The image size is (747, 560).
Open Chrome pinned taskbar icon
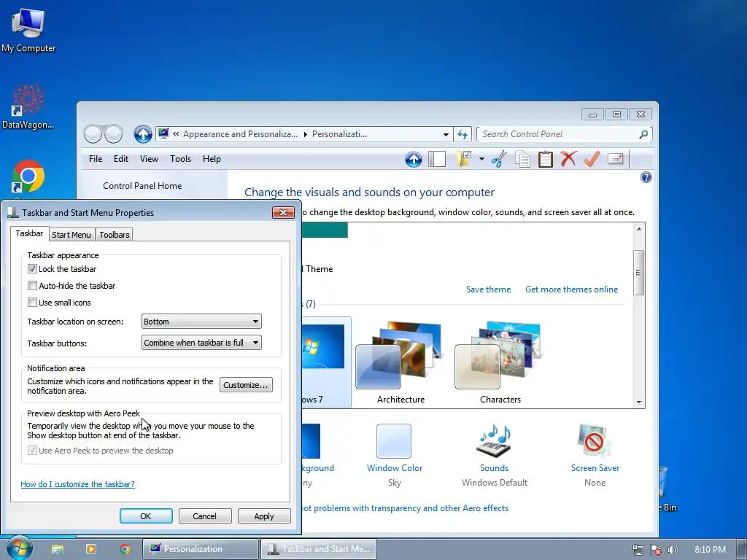click(125, 549)
